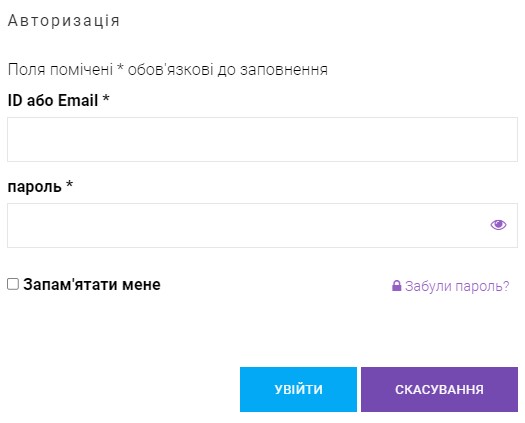Viewport: 525px width, 423px height.
Task: Focus the ID або Email input field
Action: (262, 139)
